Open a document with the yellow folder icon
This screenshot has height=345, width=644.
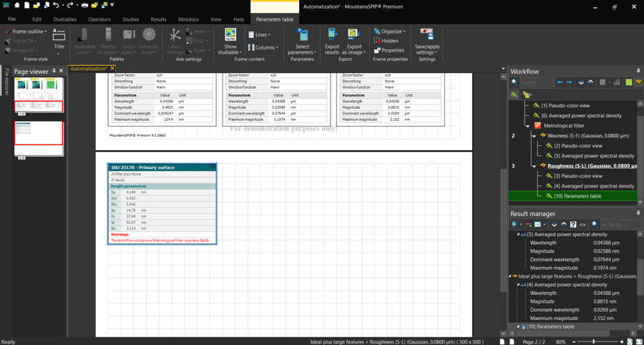point(36,6)
